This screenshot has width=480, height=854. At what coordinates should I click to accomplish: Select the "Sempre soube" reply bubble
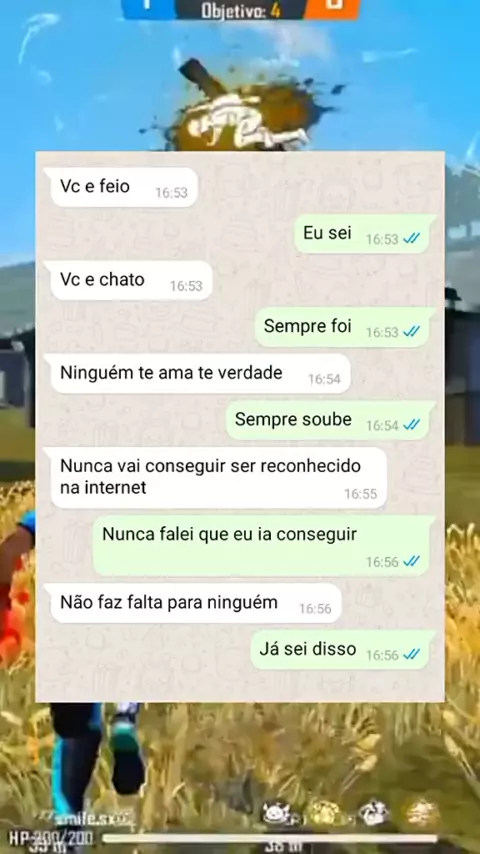click(x=331, y=420)
